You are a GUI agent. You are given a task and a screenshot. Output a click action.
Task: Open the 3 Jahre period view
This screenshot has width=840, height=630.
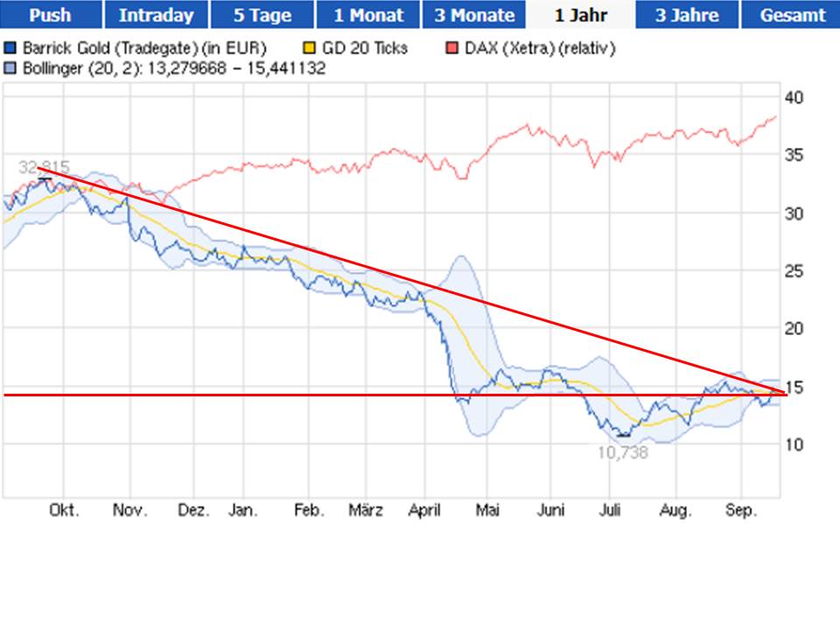685,14
